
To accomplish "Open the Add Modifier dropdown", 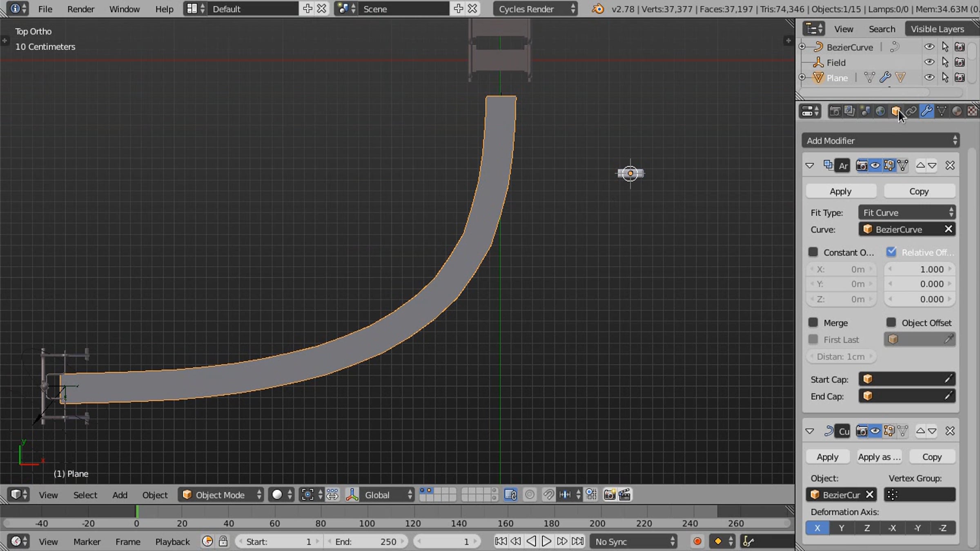I will (880, 140).
